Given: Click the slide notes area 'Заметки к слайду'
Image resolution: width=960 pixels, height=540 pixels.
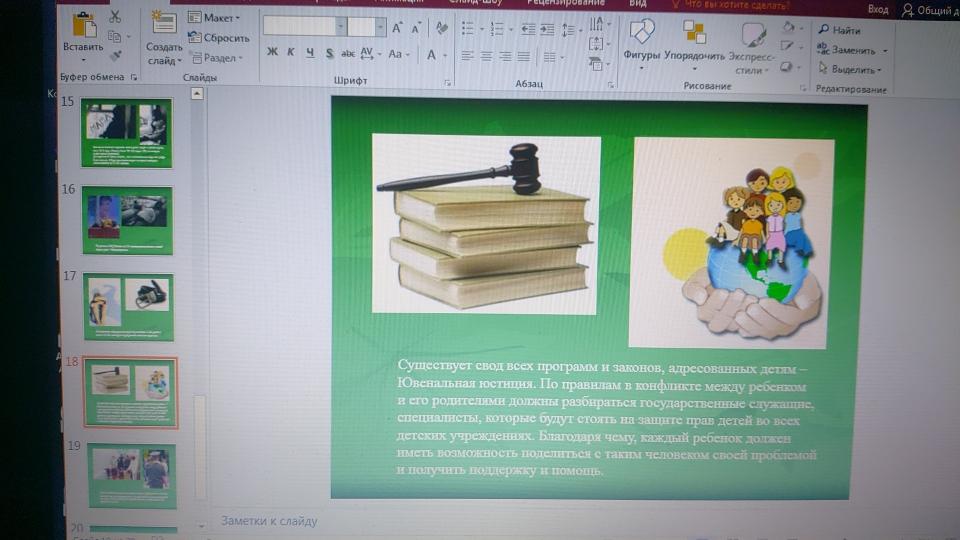Looking at the screenshot, I should (x=269, y=521).
